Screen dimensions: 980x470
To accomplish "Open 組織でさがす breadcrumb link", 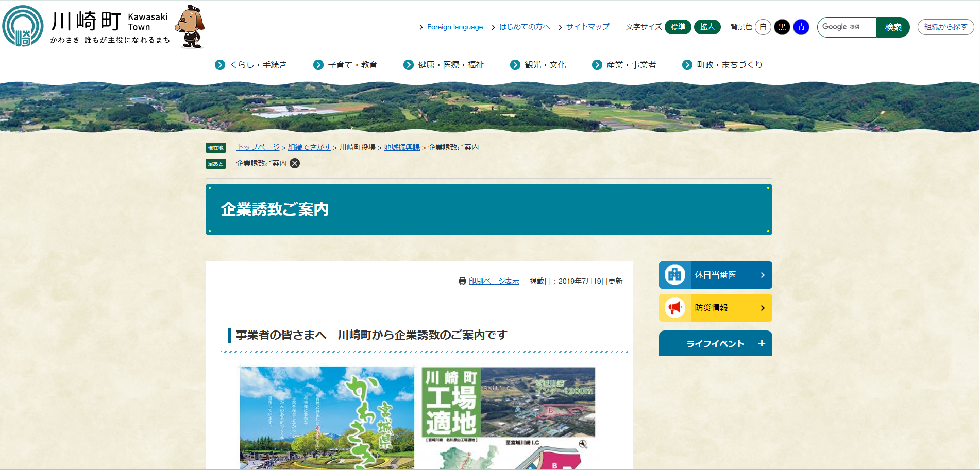I will pos(310,147).
